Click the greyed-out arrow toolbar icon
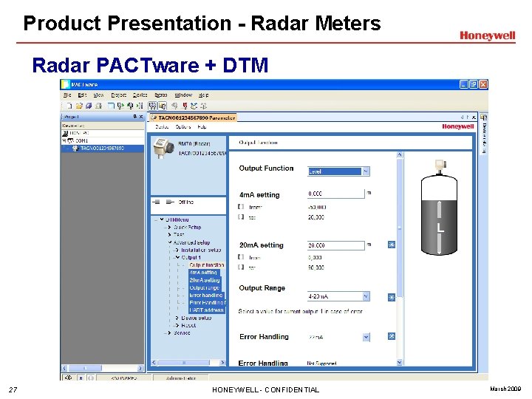The width and height of the screenshot is (532, 399). 174,106
